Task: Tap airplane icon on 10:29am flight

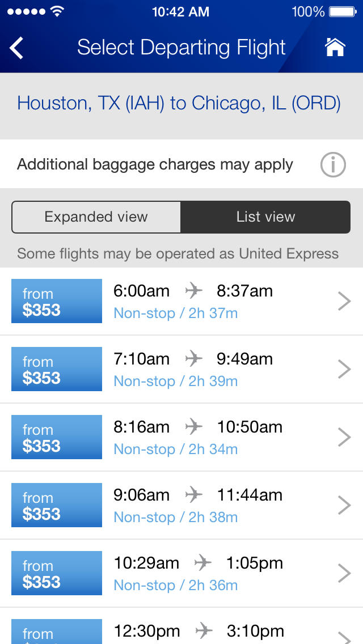Action: [202, 563]
